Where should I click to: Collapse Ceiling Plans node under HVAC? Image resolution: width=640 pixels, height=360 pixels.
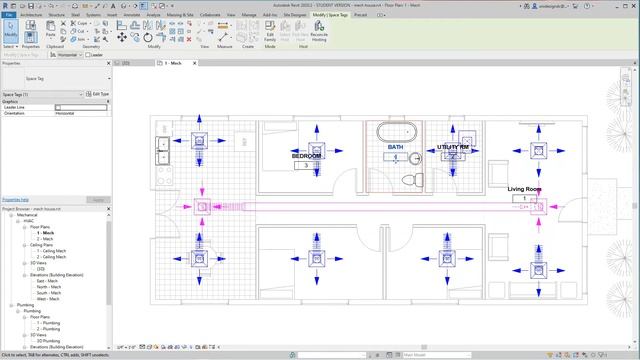[x=24, y=245]
